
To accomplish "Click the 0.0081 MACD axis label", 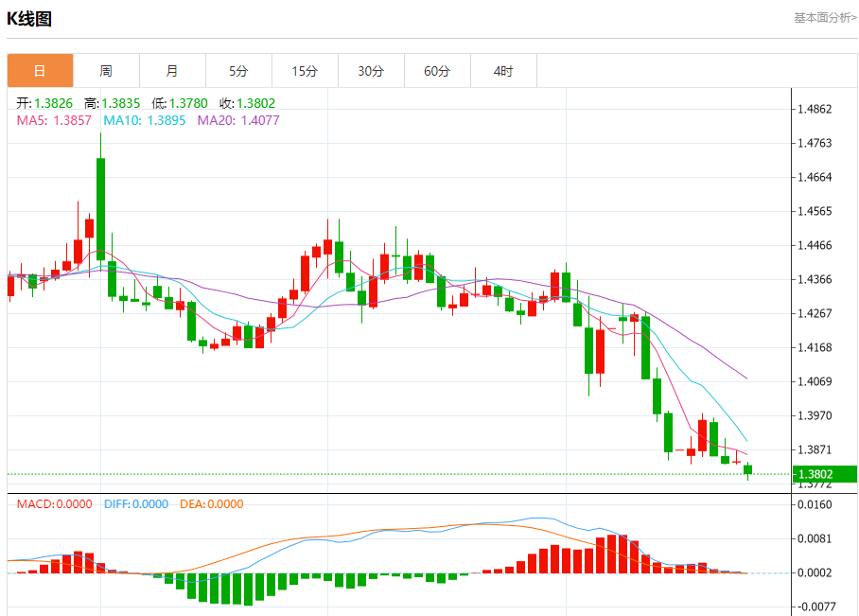I will [815, 538].
